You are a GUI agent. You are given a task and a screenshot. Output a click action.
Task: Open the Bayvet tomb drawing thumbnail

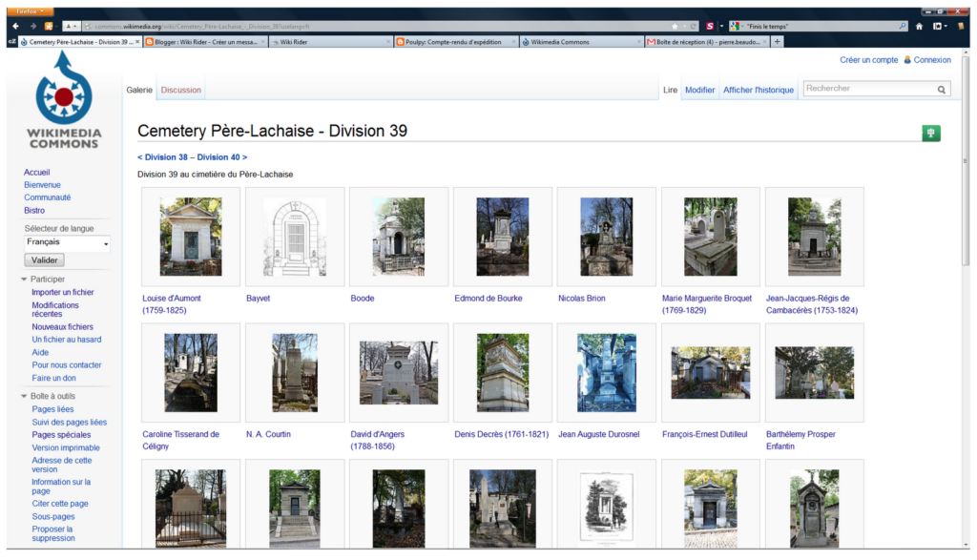[x=295, y=238]
